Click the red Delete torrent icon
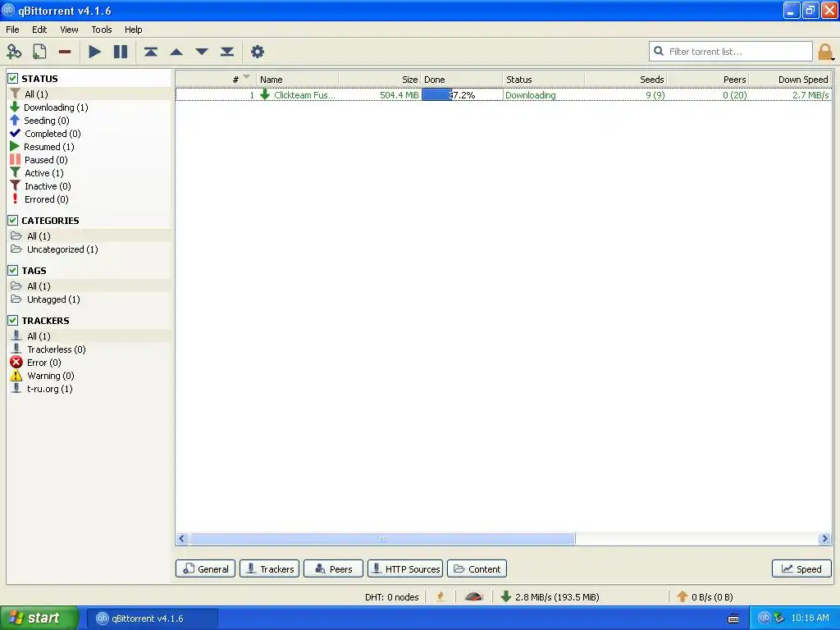This screenshot has width=840, height=630. (65, 52)
